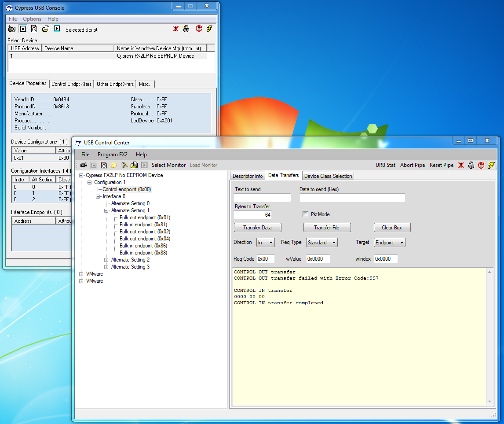Collapse the Configuration 1 tree node

[x=90, y=182]
